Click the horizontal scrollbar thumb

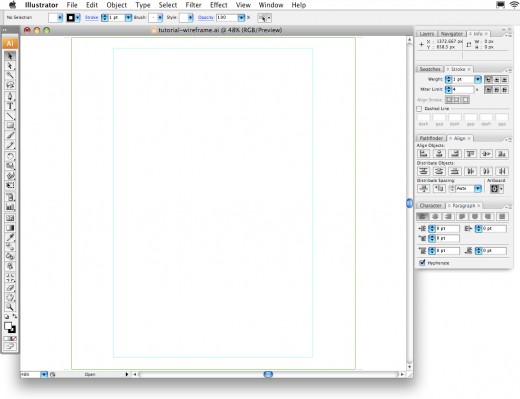[268, 374]
